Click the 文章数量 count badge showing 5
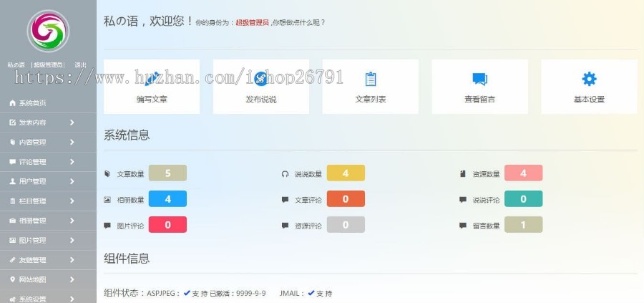The image size is (644, 303). click(x=167, y=173)
